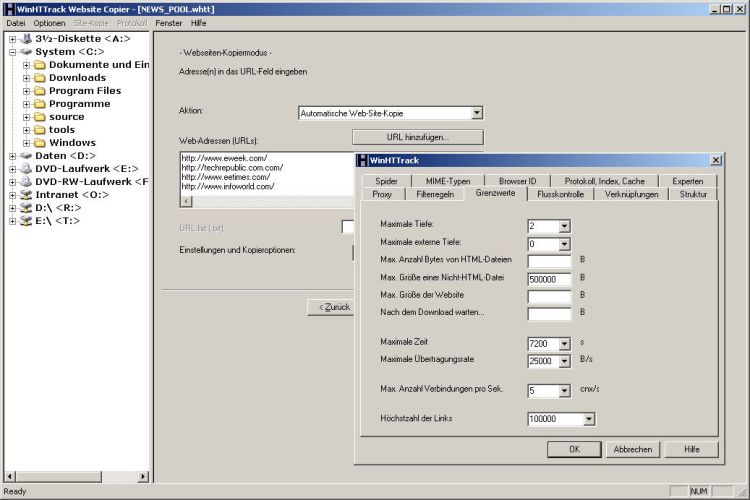Click the DVD-RW-Laufwerk disc icon
The image size is (750, 500).
26,181
